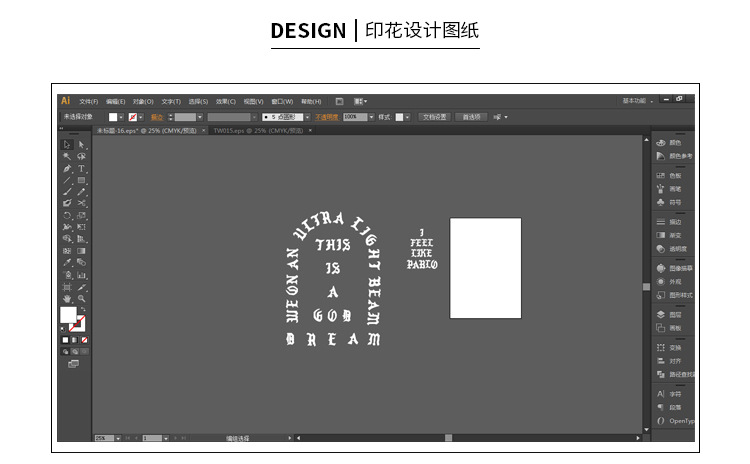The height and width of the screenshot is (464, 750).
Task: Select the Selection tool (black arrow)
Action: coord(67,144)
